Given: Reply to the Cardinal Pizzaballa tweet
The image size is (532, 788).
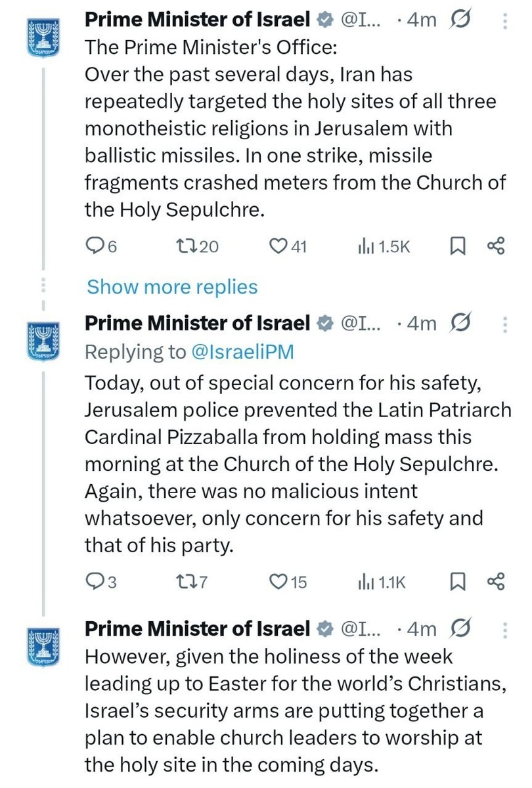Looking at the screenshot, I should point(95,582).
